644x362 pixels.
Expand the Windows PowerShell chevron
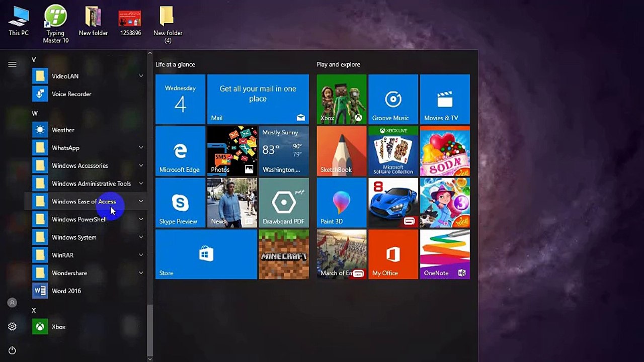(x=141, y=219)
